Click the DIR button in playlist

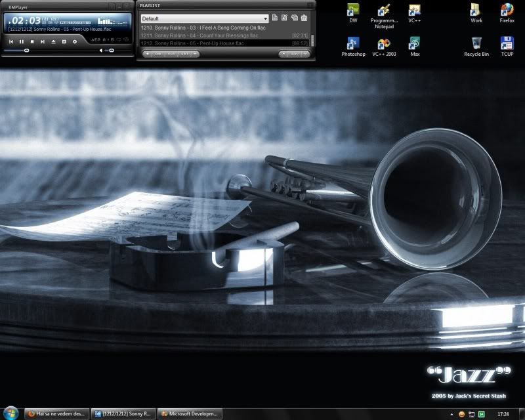pos(158,54)
